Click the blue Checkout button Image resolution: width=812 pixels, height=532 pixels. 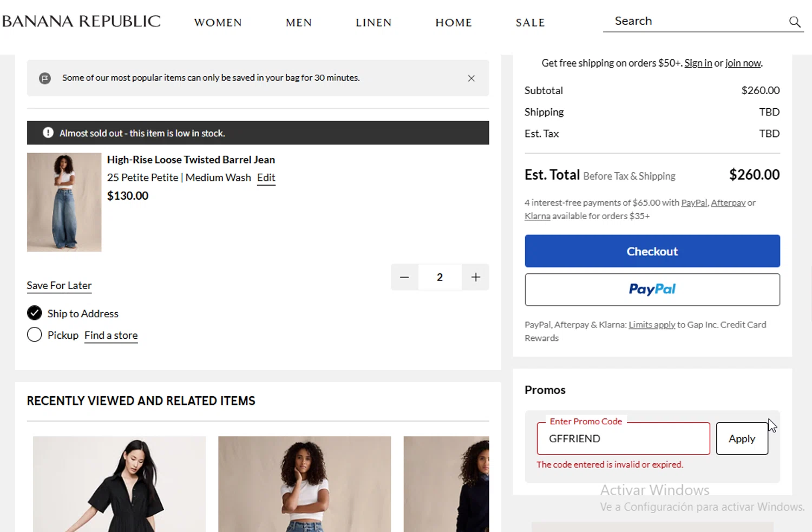pos(652,251)
